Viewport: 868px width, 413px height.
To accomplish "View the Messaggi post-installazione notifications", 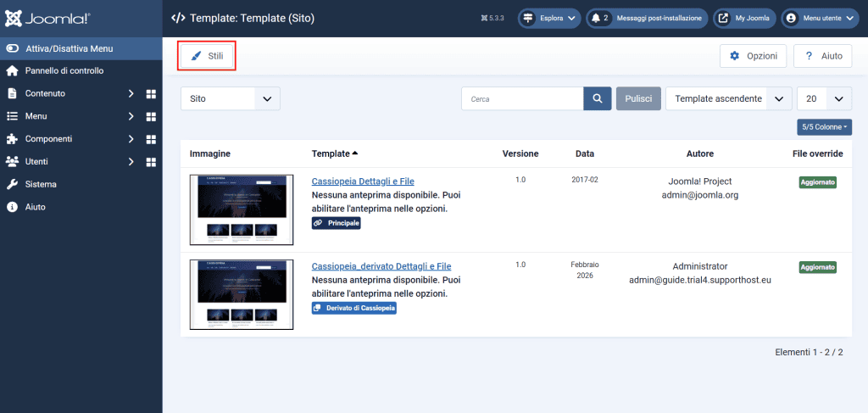I will pos(647,19).
